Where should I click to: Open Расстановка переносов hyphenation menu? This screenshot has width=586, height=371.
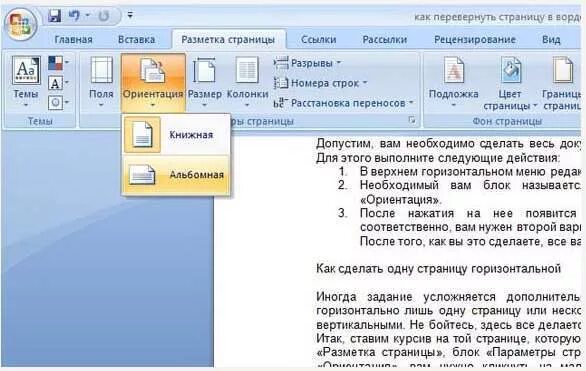(343, 103)
